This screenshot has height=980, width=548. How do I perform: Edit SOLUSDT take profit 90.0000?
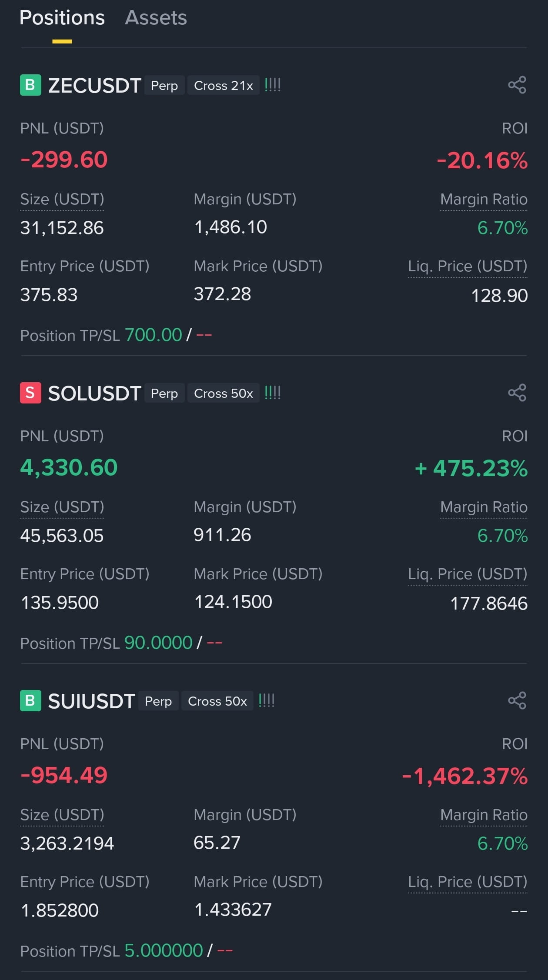[158, 643]
